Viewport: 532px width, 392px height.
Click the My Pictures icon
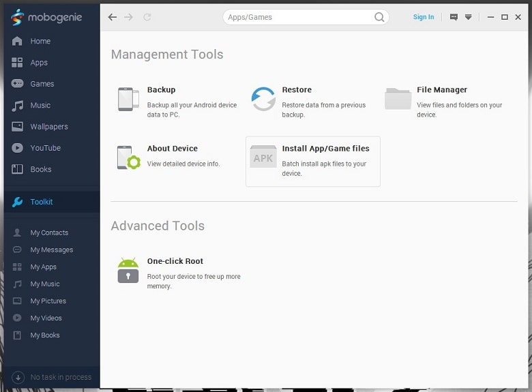click(17, 301)
